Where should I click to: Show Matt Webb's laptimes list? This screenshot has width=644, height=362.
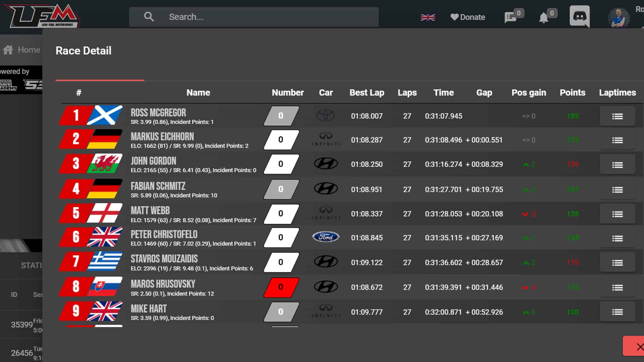click(617, 214)
